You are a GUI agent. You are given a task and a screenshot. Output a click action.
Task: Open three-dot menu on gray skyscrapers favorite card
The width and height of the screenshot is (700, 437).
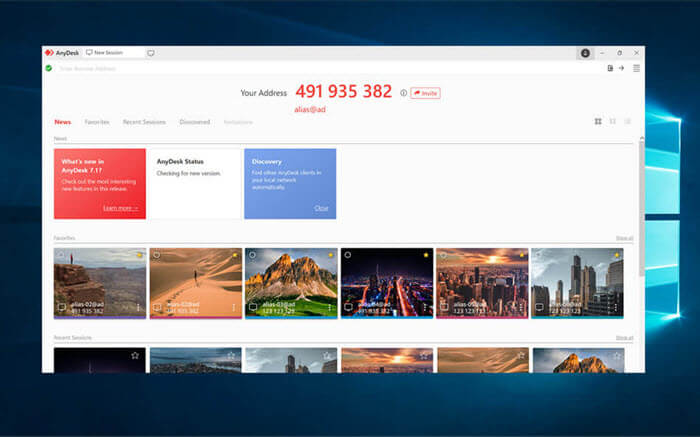tap(616, 308)
